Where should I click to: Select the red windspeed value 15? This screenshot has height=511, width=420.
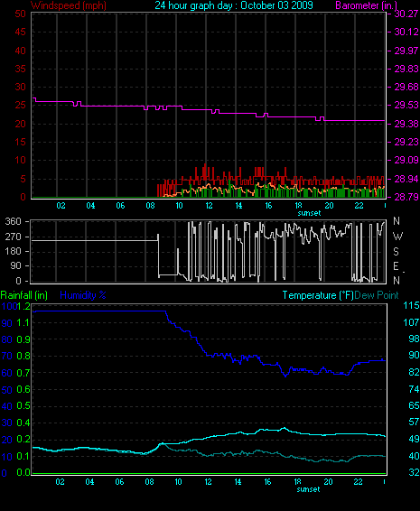(x=20, y=142)
